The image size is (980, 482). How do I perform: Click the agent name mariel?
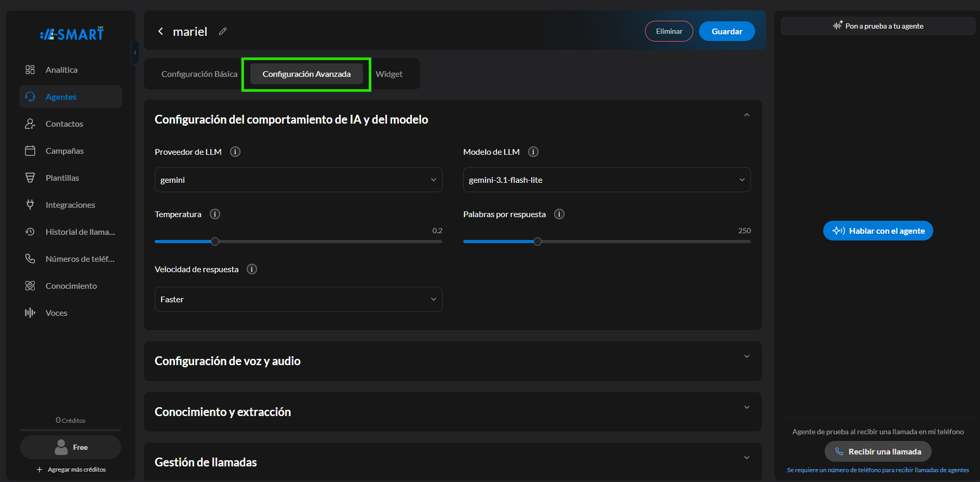(190, 32)
